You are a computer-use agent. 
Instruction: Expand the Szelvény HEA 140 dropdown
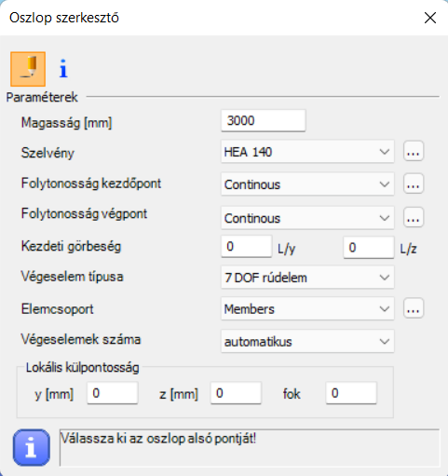[307, 152]
